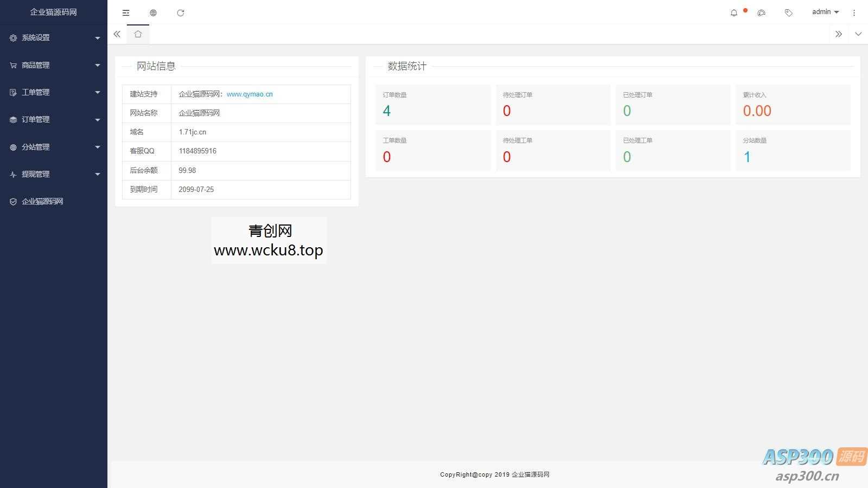868x488 pixels.
Task: Click the 订单数量 statistics card
Action: [432, 105]
